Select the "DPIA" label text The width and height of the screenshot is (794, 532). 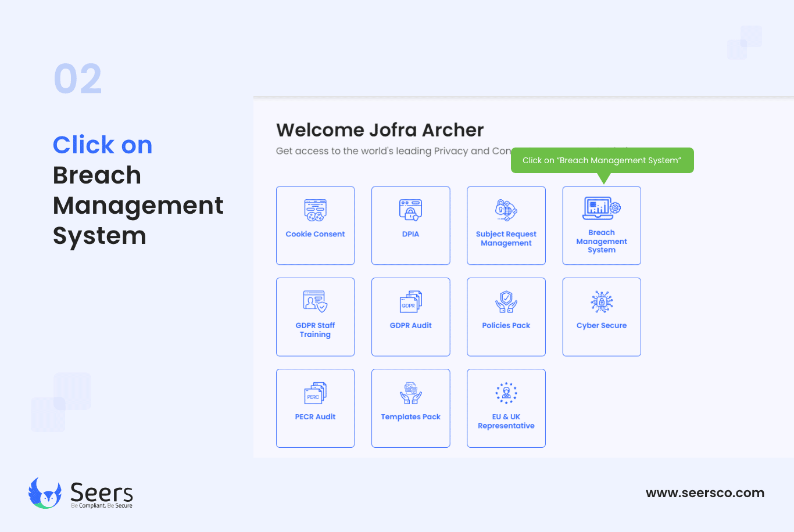pos(410,234)
